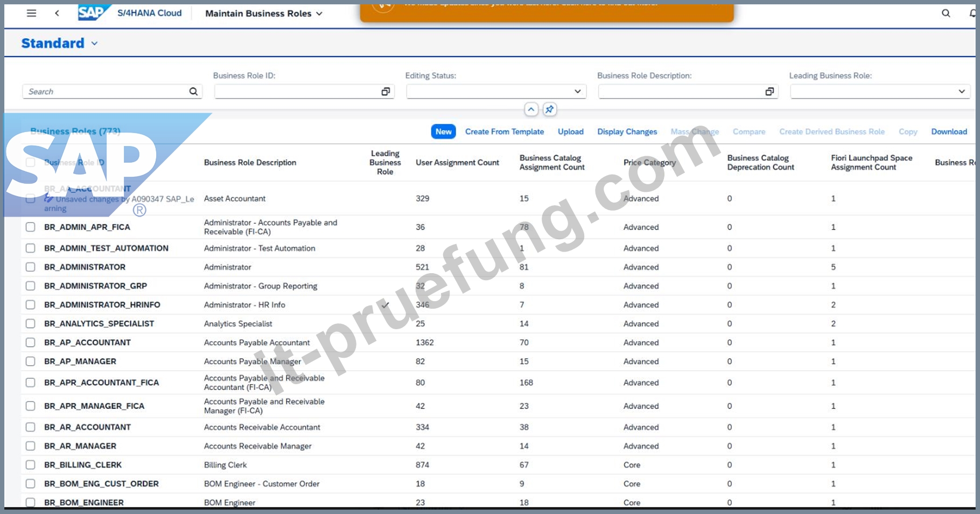Click Create From Template

(505, 132)
